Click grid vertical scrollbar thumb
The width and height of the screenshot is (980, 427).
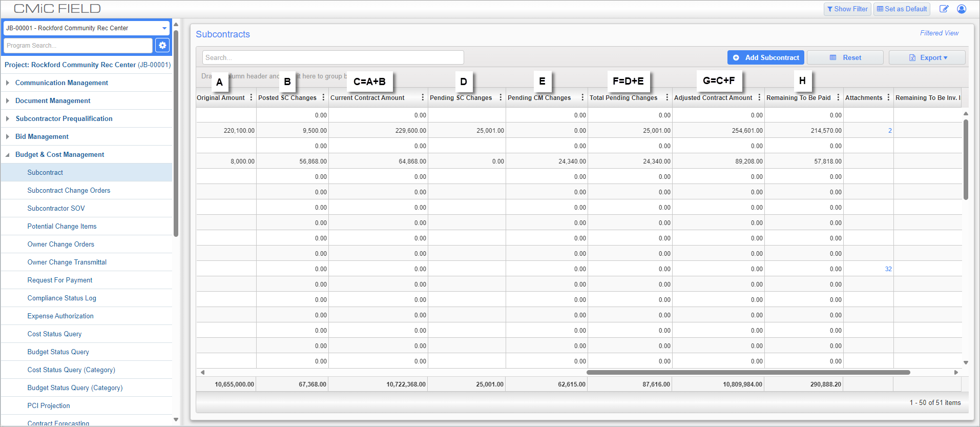tap(966, 159)
